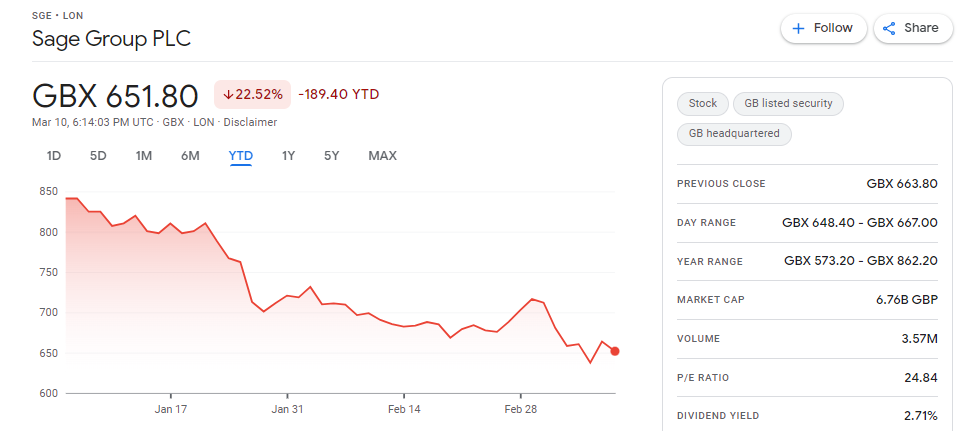Screen dimensions: 962x431
Task: Select the YTD time range tab
Action: click(x=240, y=156)
